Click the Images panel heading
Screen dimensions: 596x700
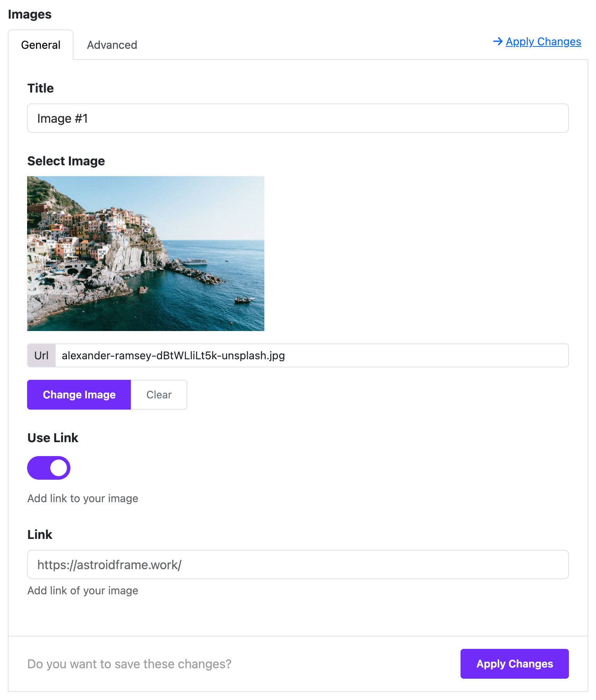tap(30, 14)
